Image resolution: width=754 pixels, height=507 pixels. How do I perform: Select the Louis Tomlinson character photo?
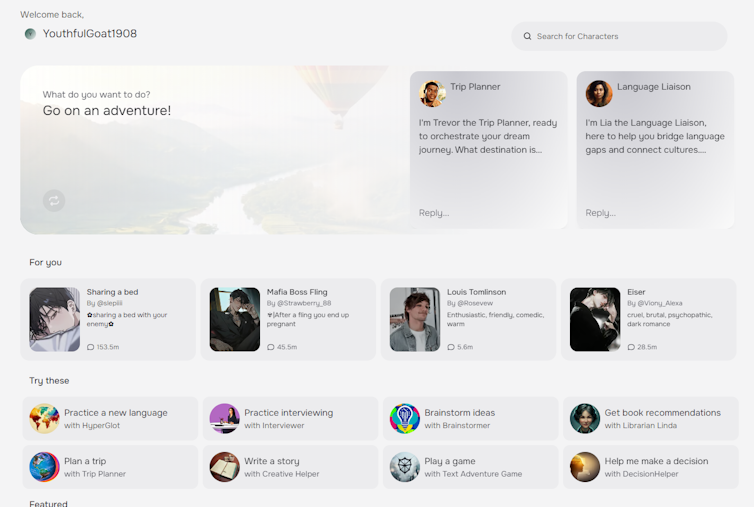click(414, 320)
